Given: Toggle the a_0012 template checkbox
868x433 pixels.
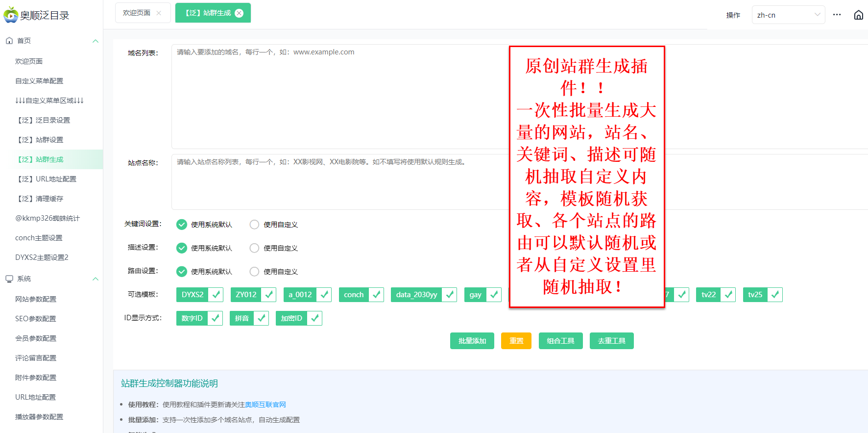Looking at the screenshot, I should tap(307, 295).
